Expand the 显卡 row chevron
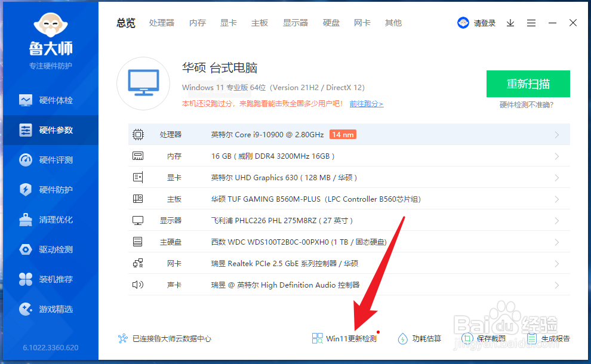Image resolution: width=591 pixels, height=364 pixels. (x=557, y=178)
